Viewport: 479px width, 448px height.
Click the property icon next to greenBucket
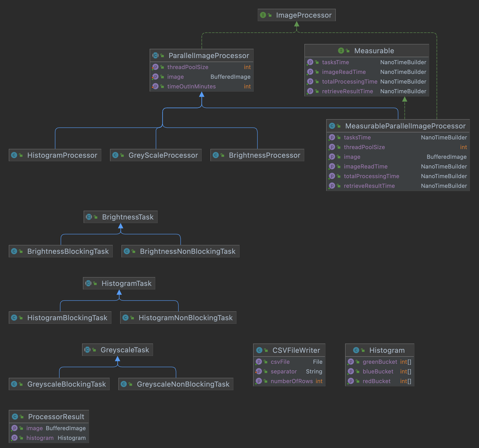click(x=351, y=362)
